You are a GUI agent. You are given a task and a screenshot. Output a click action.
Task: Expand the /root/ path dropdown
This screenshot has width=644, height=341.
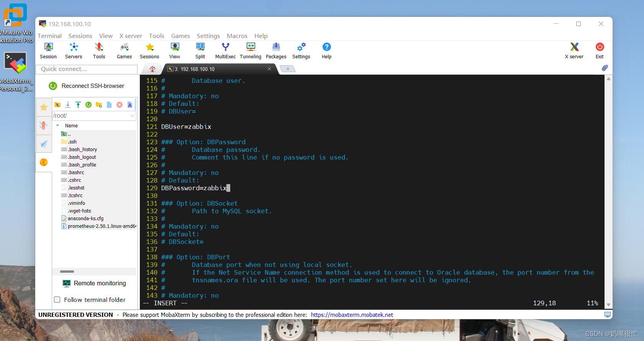tap(132, 115)
